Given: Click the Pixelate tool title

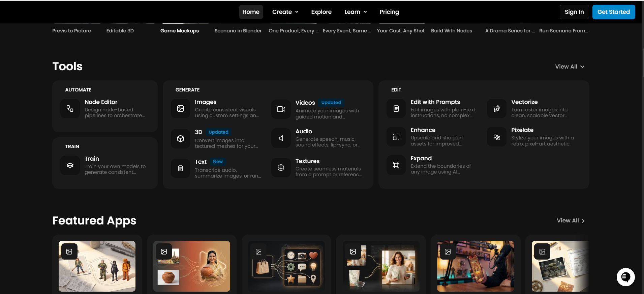Looking at the screenshot, I should (522, 130).
